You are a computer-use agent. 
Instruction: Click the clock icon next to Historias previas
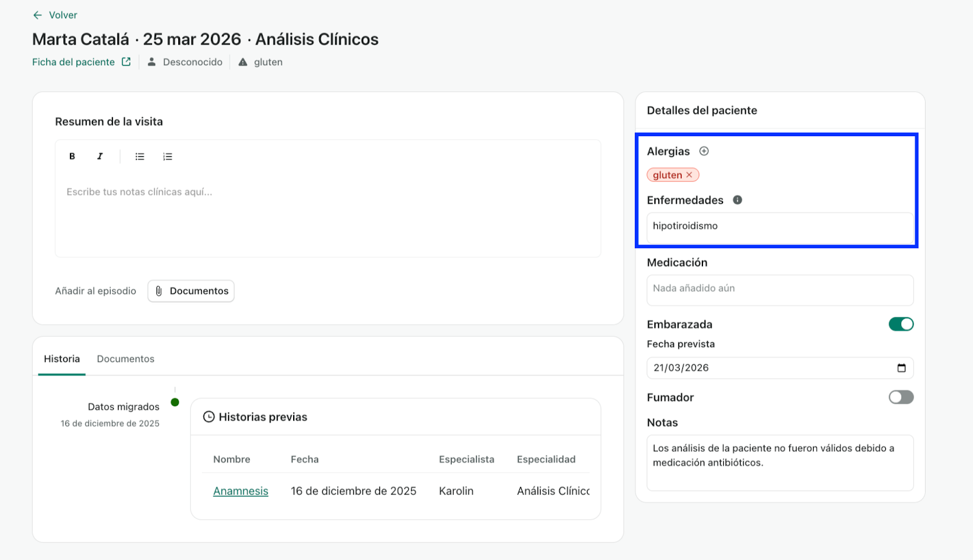209,417
